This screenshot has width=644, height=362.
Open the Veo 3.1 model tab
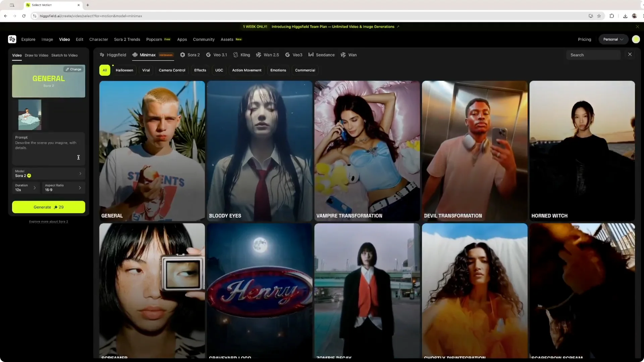point(216,55)
